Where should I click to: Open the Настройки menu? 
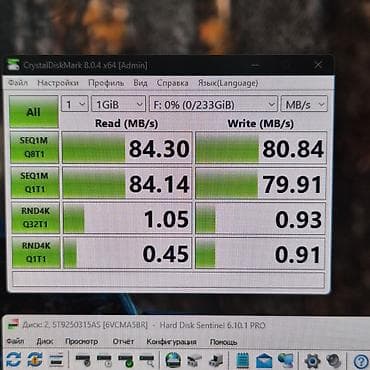pos(58,83)
